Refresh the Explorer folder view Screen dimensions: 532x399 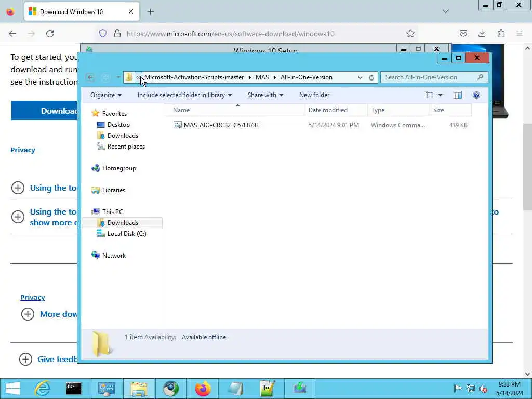371,78
